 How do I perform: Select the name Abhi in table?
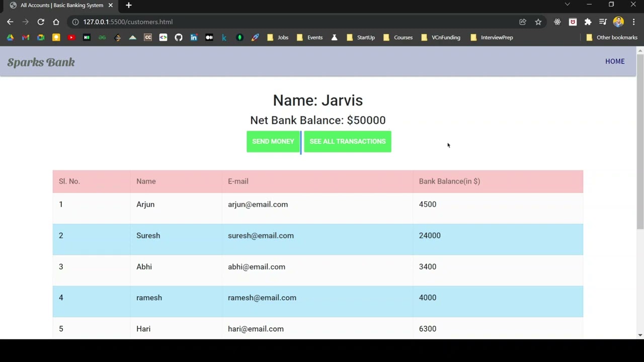click(144, 267)
